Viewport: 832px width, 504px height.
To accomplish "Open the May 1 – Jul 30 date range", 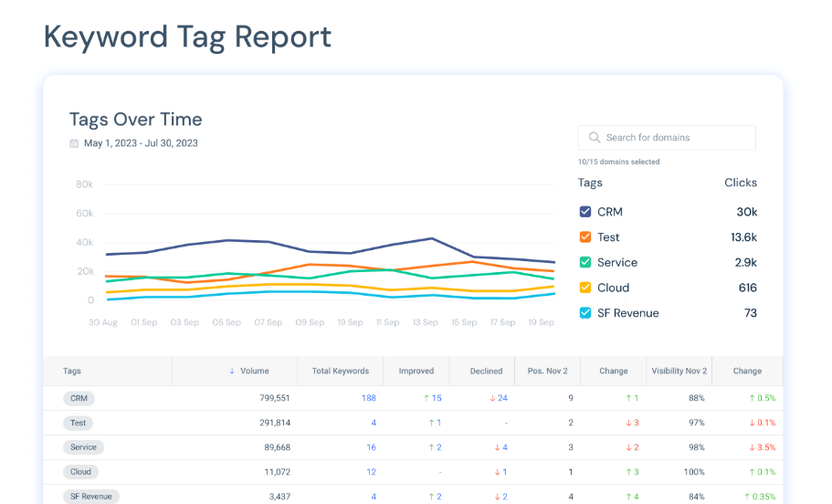I will 141,143.
